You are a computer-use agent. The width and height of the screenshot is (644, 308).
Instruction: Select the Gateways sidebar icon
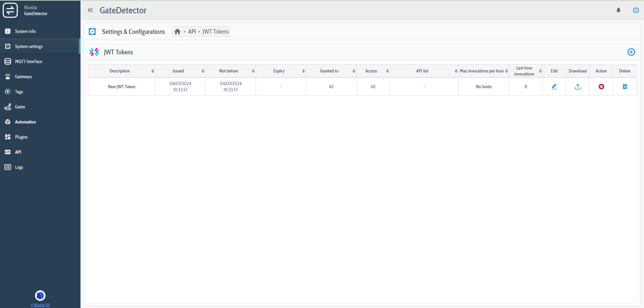point(7,76)
